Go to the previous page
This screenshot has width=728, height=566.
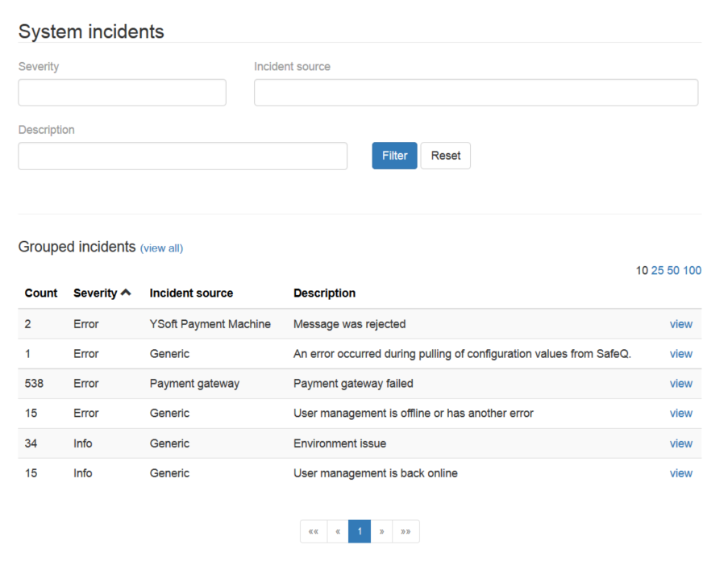pyautogui.click(x=338, y=531)
